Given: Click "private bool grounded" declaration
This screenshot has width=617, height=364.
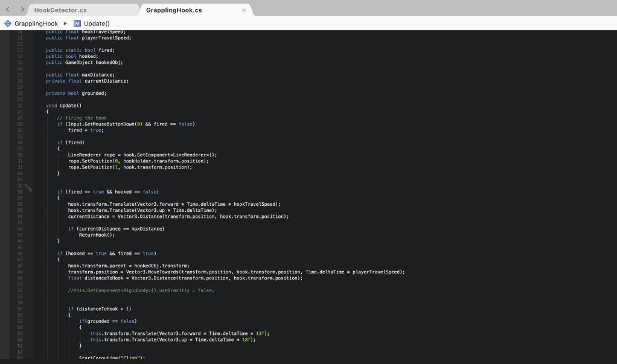Looking at the screenshot, I should 76,93.
